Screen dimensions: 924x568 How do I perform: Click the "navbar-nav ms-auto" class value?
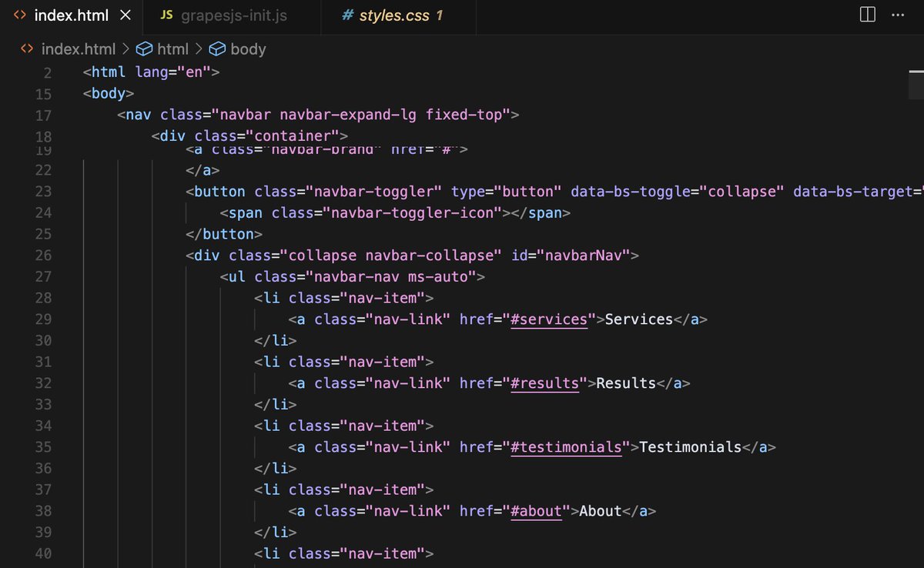click(395, 276)
